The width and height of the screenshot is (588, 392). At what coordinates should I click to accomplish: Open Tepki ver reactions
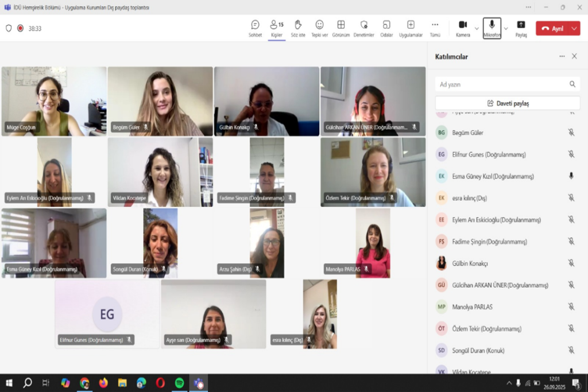coord(319,28)
